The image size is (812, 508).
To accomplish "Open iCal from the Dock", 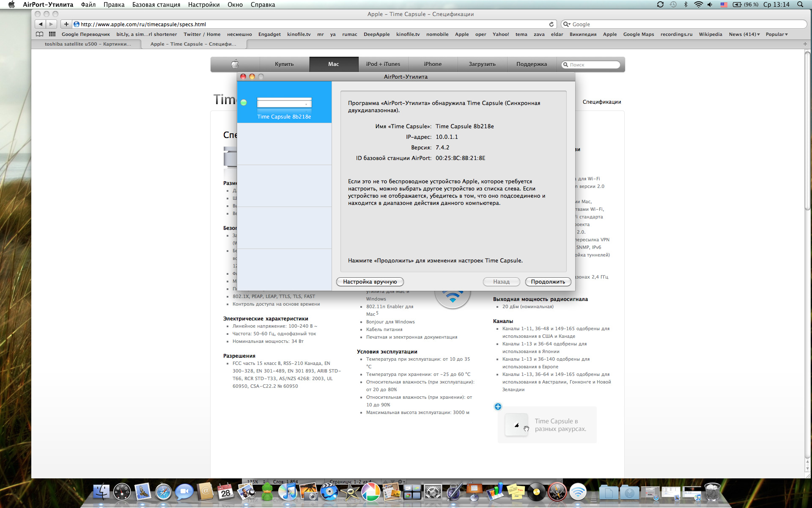I will 225,492.
